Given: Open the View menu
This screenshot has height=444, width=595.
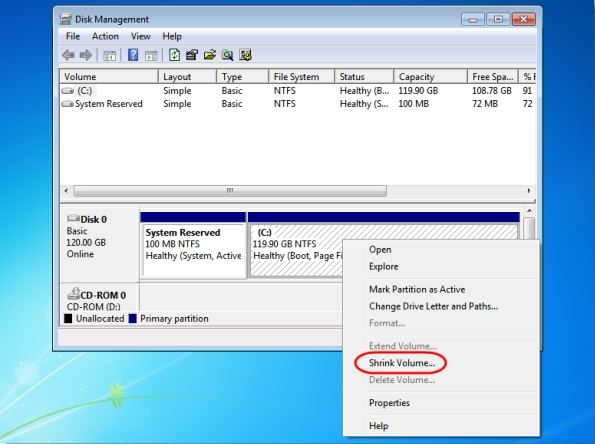Looking at the screenshot, I should coord(140,36).
